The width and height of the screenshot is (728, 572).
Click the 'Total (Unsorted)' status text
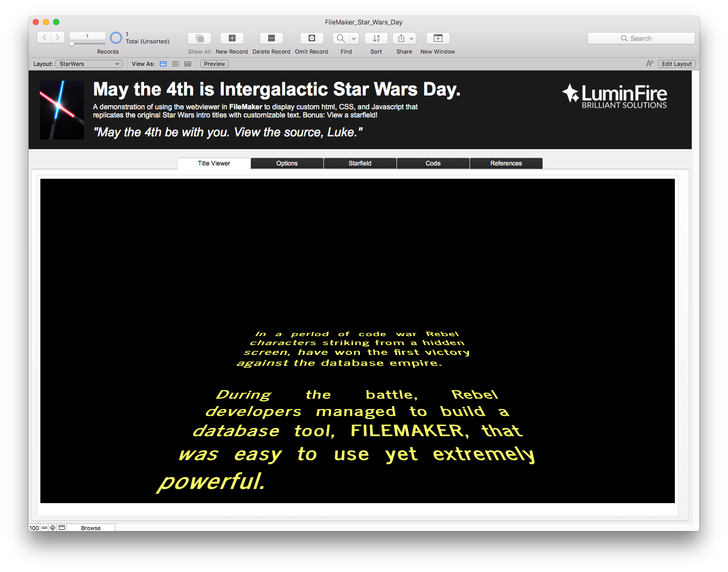pos(148,41)
